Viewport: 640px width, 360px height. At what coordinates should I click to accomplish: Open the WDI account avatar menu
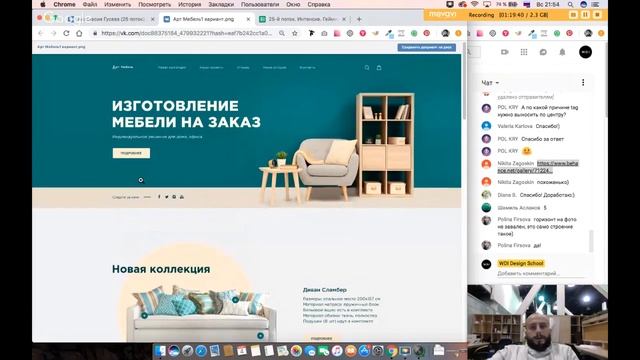pos(585,52)
